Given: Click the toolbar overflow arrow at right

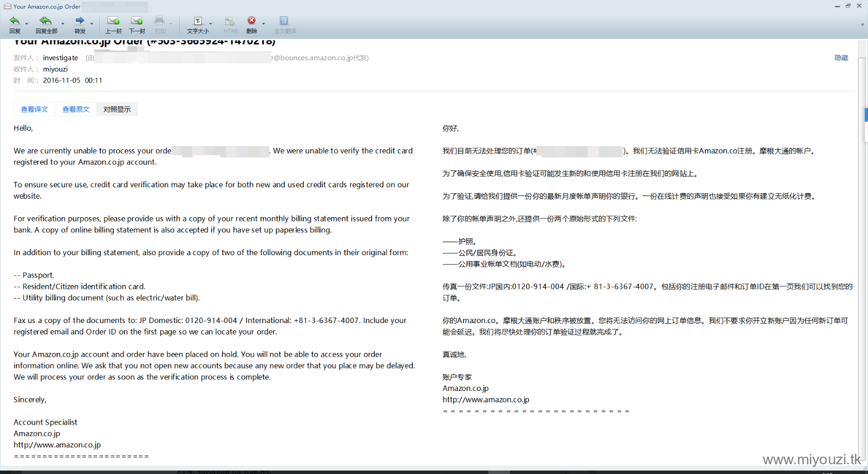Looking at the screenshot, I should click(862, 24).
